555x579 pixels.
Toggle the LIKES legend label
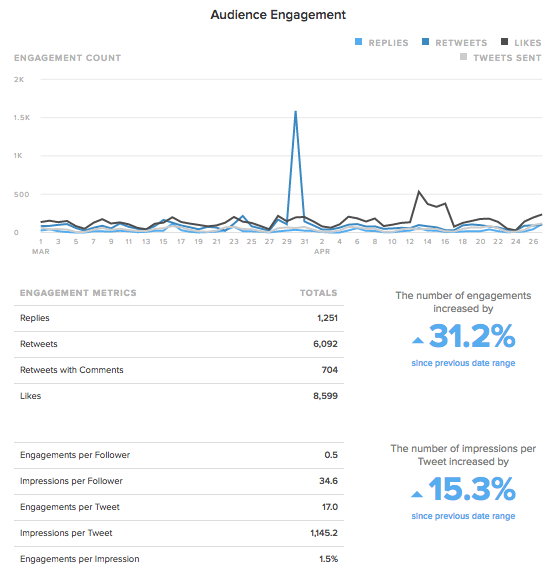[528, 43]
